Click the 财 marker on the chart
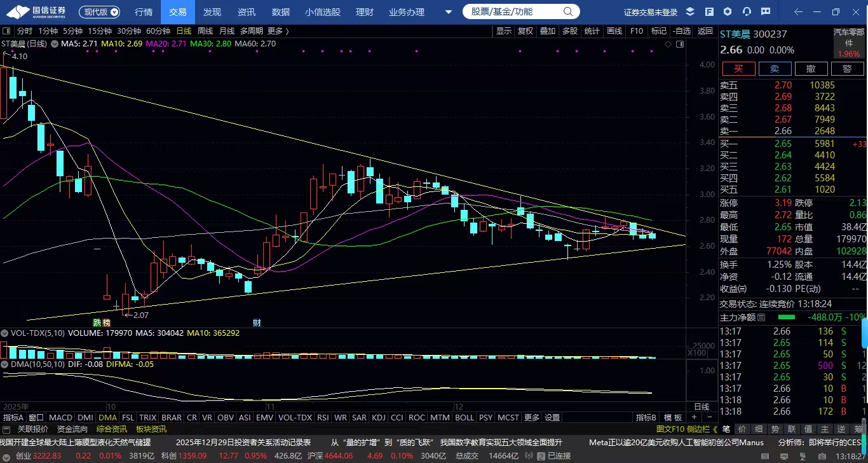This screenshot has height=463, width=868. pos(257,323)
